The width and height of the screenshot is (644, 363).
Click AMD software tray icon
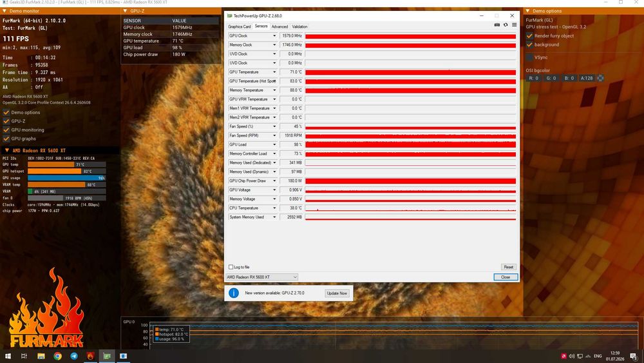tap(564, 356)
